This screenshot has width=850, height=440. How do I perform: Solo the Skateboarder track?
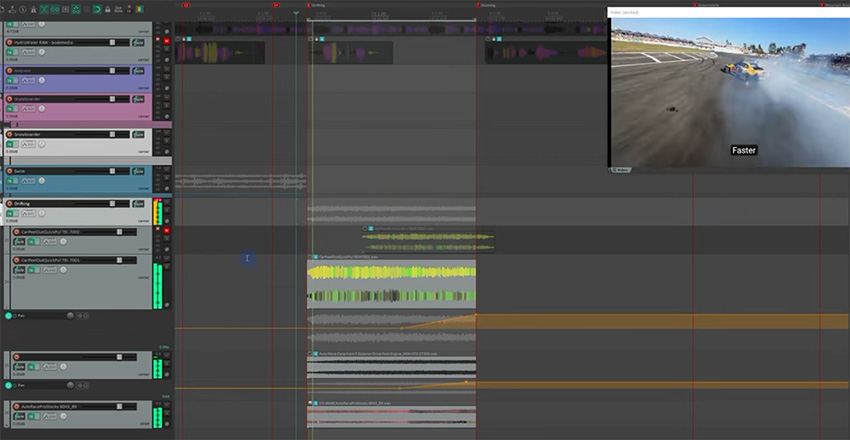(x=166, y=106)
